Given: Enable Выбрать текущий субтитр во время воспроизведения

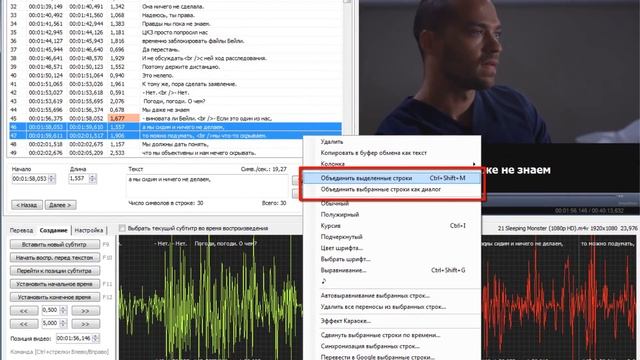Looking at the screenshot, I should coord(122,228).
